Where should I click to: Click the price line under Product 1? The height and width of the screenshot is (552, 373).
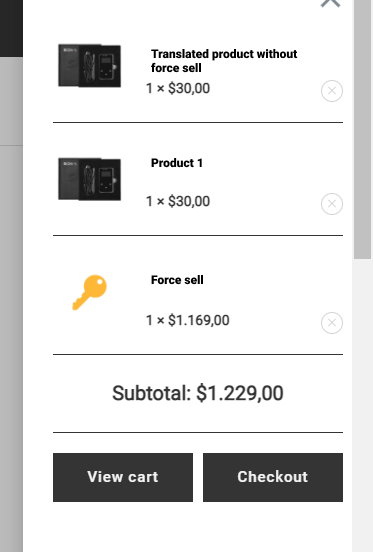(178, 201)
